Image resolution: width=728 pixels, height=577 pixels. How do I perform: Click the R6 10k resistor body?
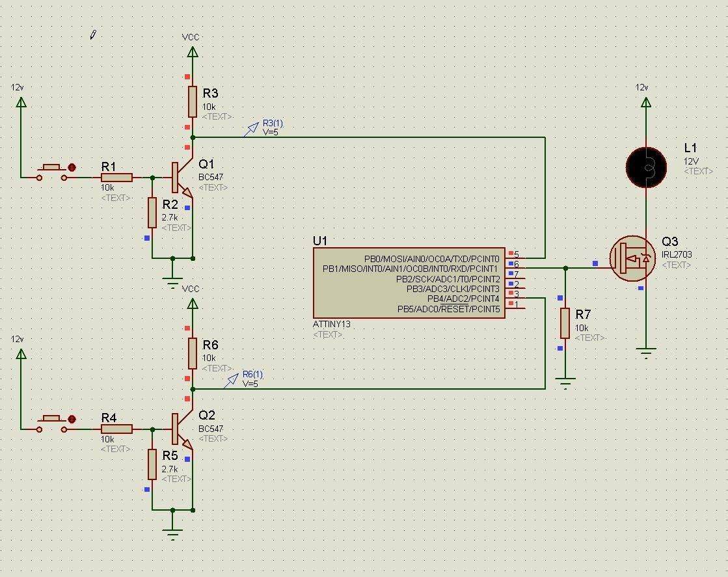[192, 353]
